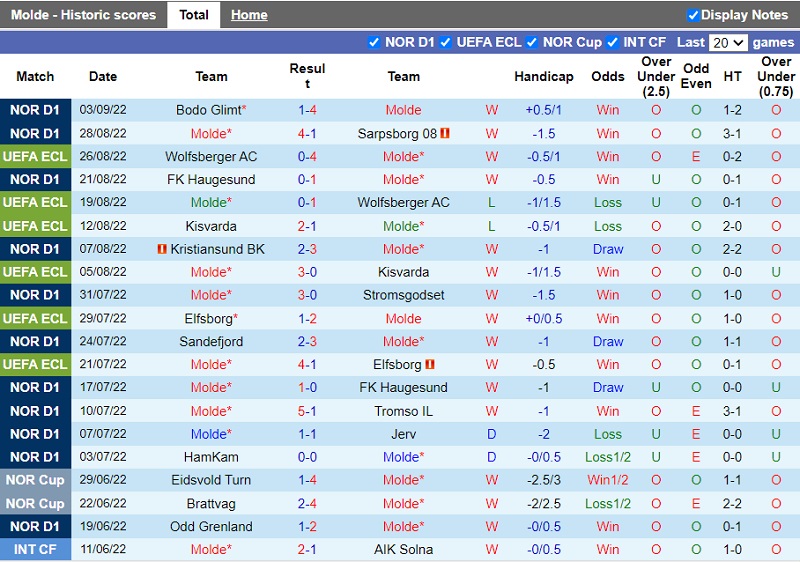The height and width of the screenshot is (562, 800).
Task: Click the red card icon next to Elfsborg
Action: coord(430,365)
